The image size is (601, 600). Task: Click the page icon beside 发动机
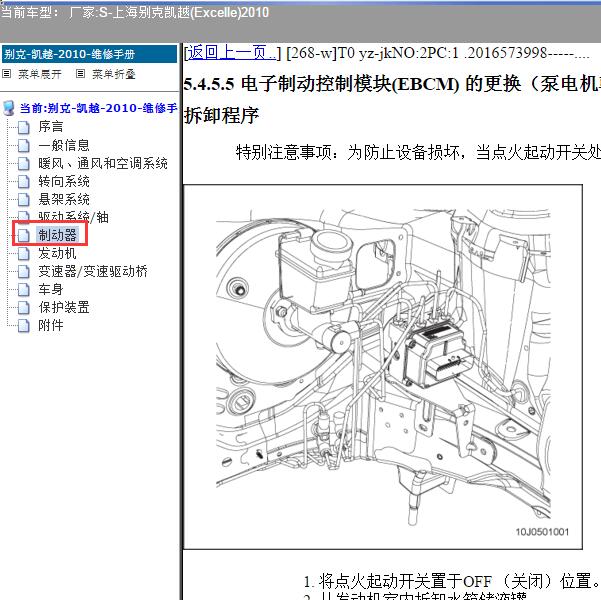pos(24,253)
